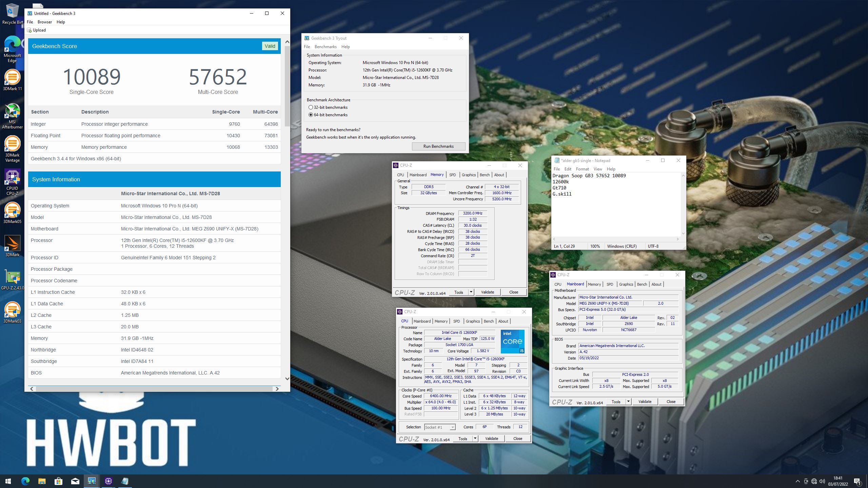This screenshot has height=488, width=868.
Task: Click the Geekbench 3 Tryout window title icon
Action: point(307,38)
